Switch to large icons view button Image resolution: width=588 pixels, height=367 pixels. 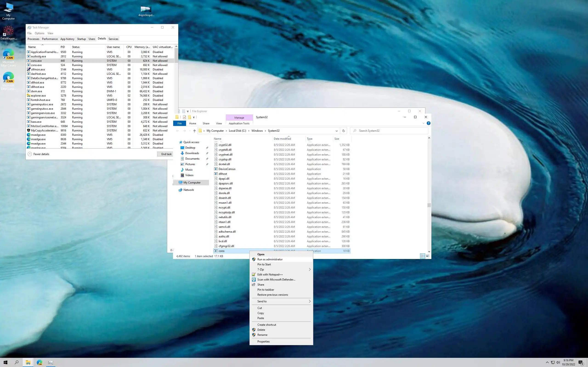[428, 256]
